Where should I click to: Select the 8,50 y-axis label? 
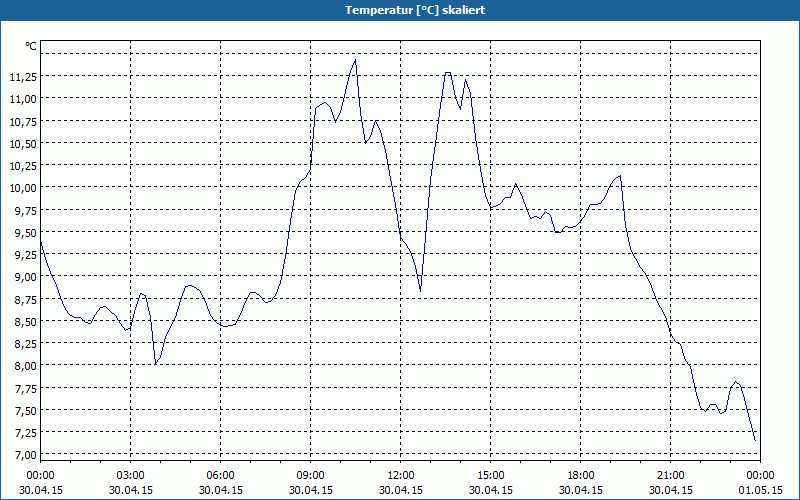(x=26, y=321)
